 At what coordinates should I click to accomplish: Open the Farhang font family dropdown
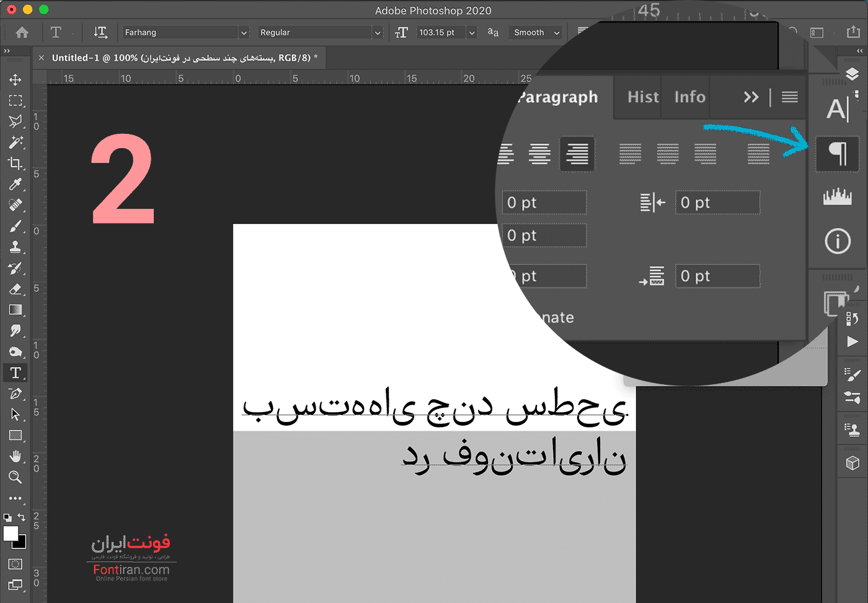[x=244, y=33]
